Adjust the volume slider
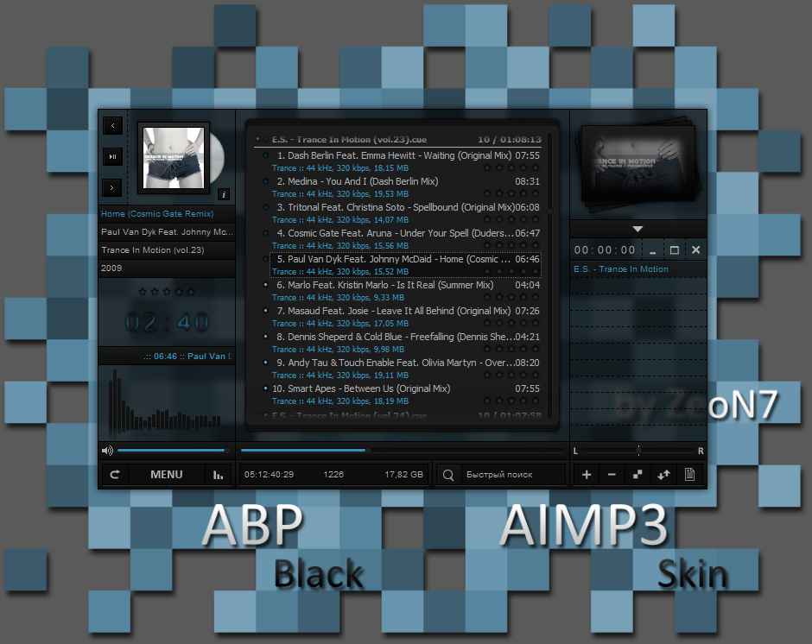 click(173, 451)
